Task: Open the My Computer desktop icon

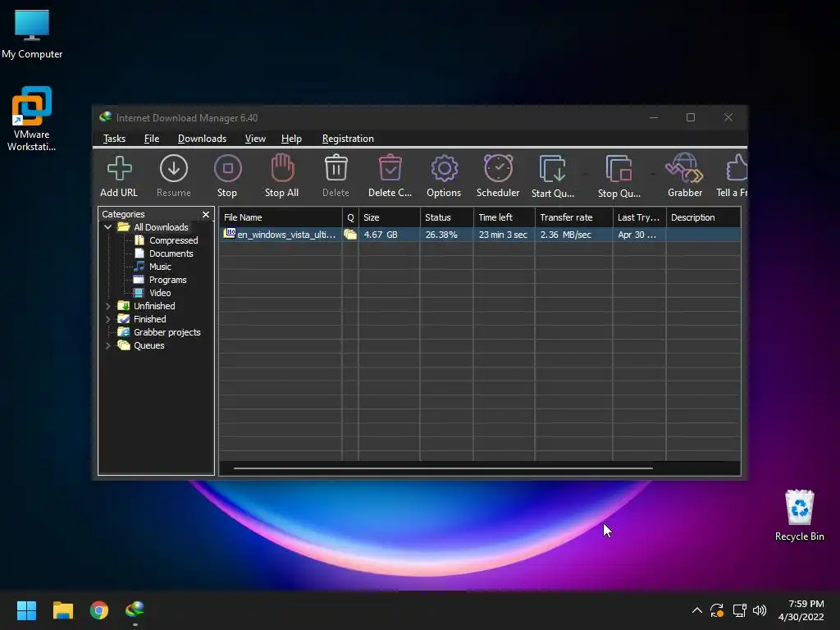Action: (x=32, y=34)
